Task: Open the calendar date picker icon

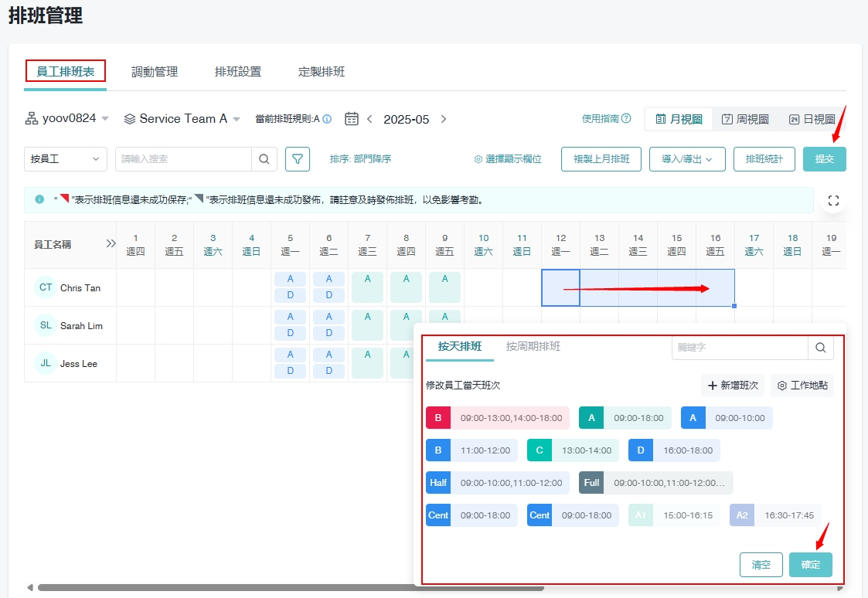Action: coord(352,119)
